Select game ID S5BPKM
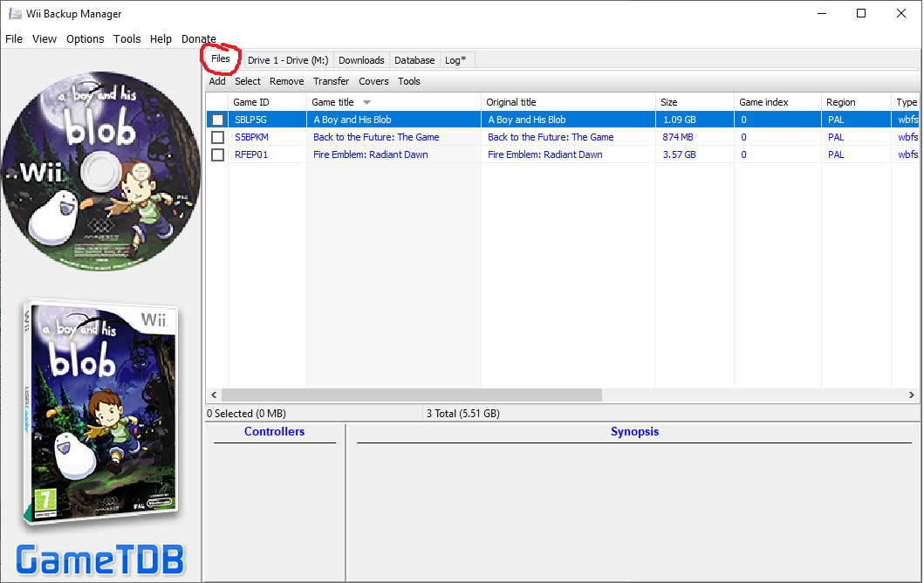 point(251,137)
